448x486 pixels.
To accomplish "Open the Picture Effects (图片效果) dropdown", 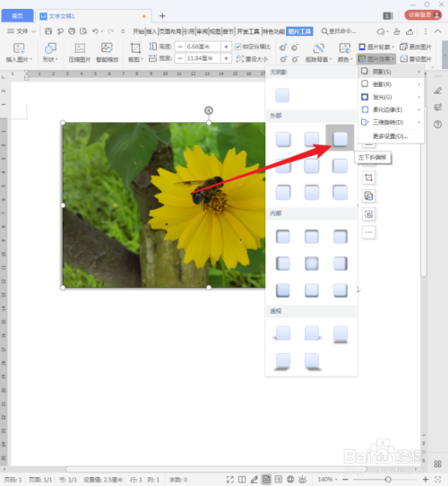I will pyautogui.click(x=376, y=58).
